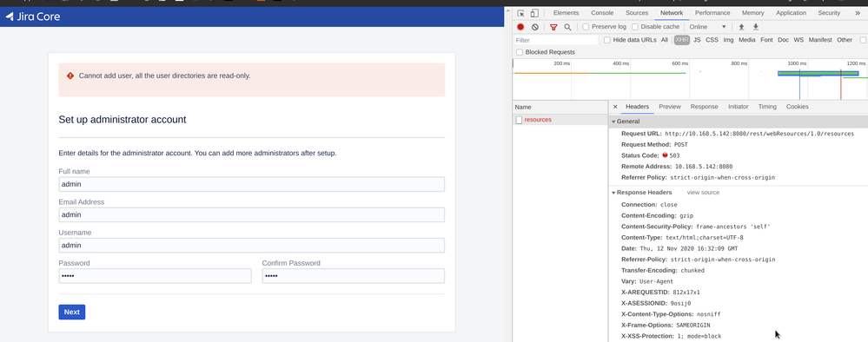Click into the Full name field

click(x=251, y=184)
